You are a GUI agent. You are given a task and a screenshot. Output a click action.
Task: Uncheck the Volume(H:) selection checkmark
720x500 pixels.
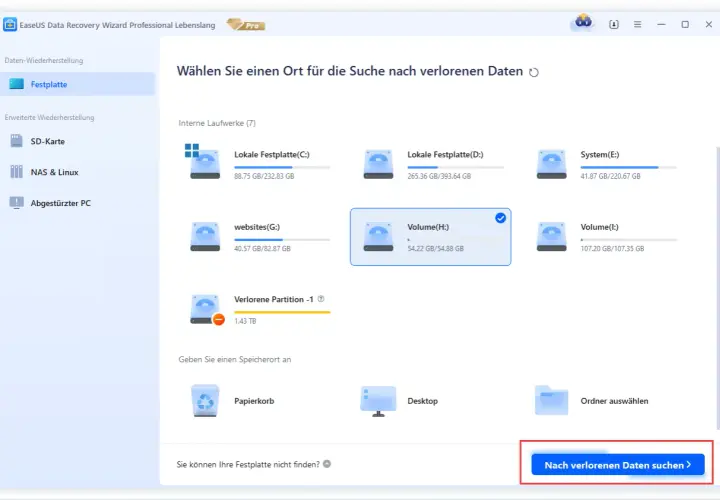(501, 218)
